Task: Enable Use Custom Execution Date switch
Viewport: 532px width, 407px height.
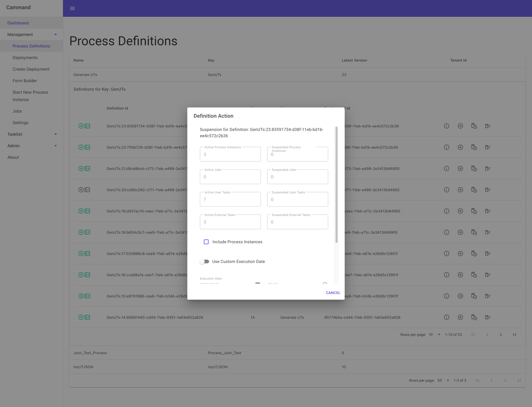Action: click(204, 261)
